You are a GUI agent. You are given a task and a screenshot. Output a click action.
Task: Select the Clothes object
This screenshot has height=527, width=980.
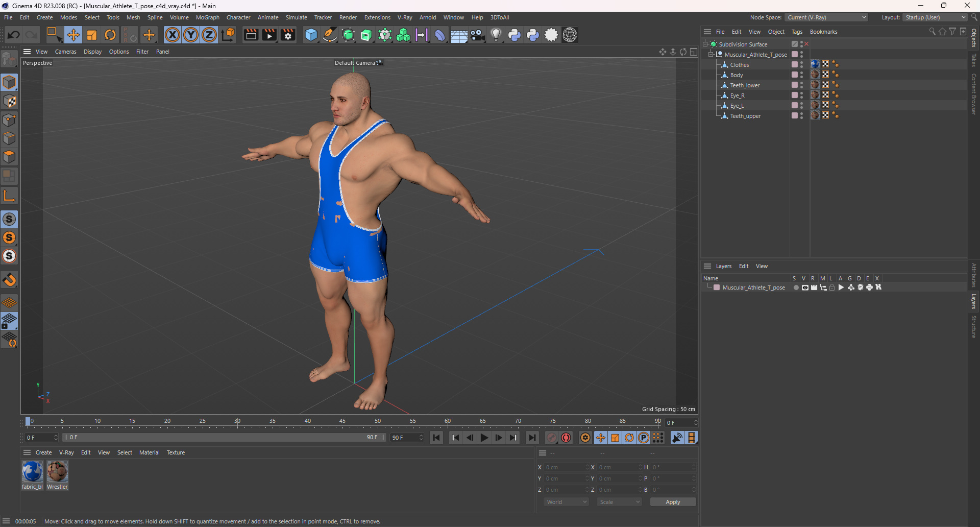(739, 65)
